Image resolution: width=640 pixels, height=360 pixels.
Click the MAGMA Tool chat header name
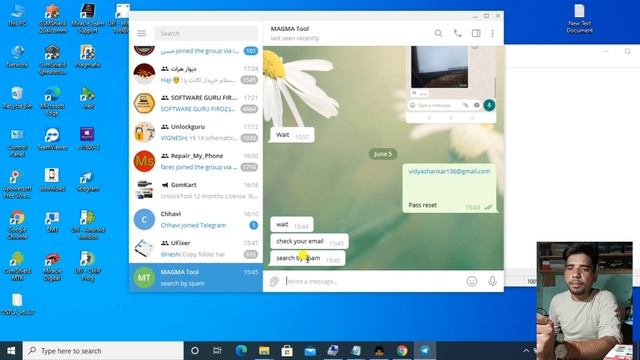click(290, 29)
